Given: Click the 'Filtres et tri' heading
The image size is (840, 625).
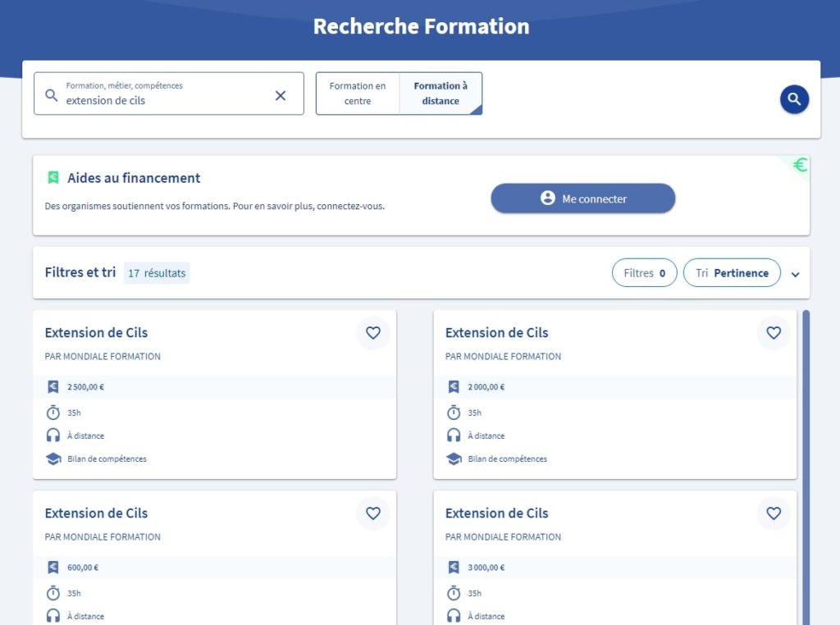Looking at the screenshot, I should 80,272.
